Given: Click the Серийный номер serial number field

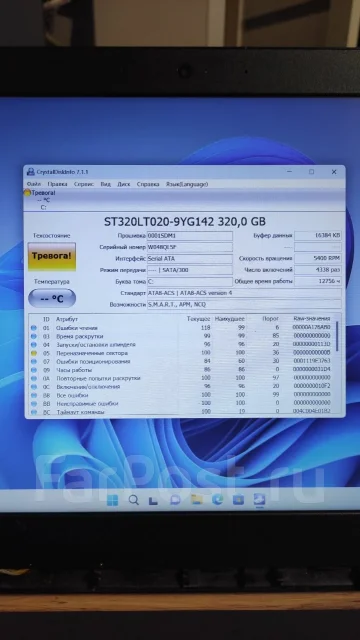Looking at the screenshot, I should click(x=190, y=247).
